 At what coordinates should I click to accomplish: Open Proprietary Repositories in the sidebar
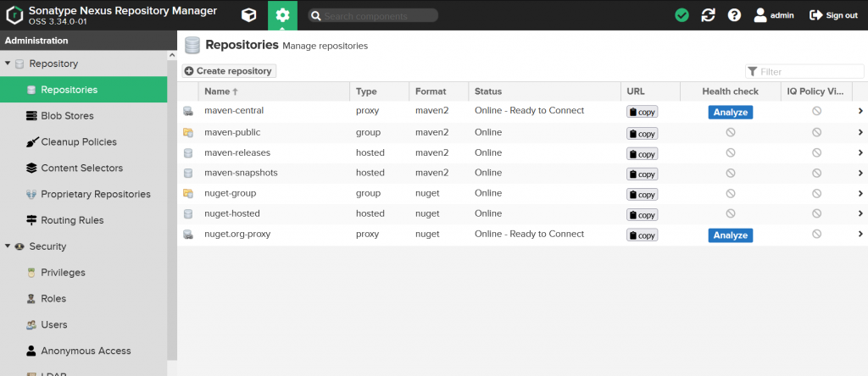tap(84, 194)
